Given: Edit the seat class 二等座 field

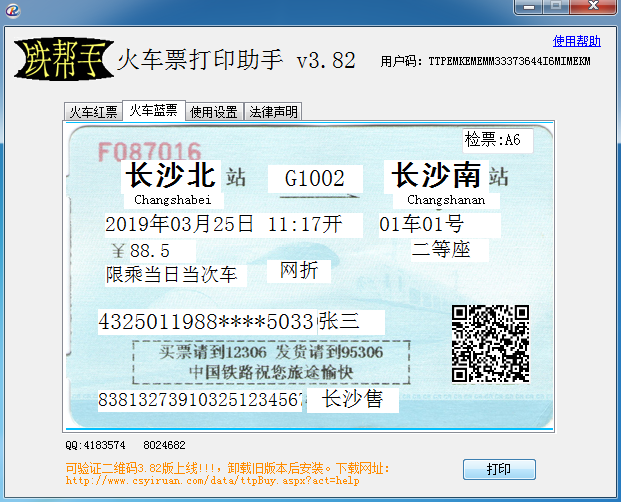Looking at the screenshot, I should point(450,250).
